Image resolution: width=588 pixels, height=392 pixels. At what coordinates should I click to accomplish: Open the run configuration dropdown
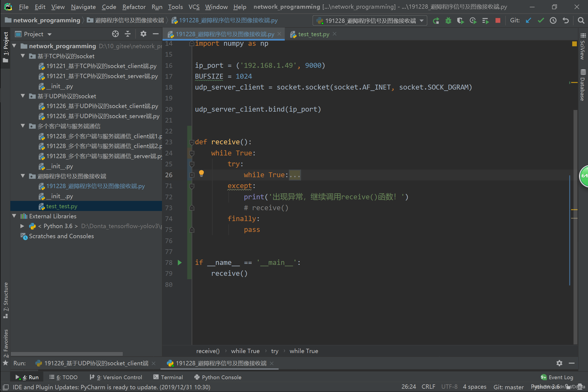pyautogui.click(x=370, y=21)
